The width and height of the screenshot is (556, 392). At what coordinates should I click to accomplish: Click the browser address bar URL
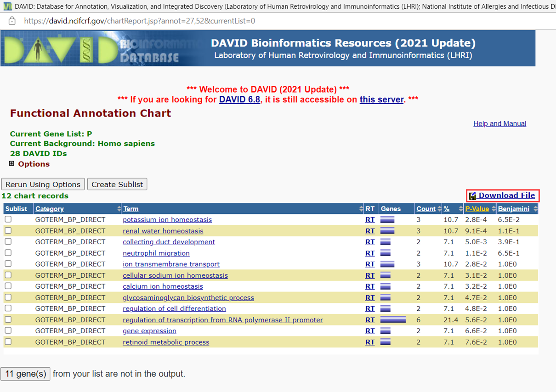140,21
